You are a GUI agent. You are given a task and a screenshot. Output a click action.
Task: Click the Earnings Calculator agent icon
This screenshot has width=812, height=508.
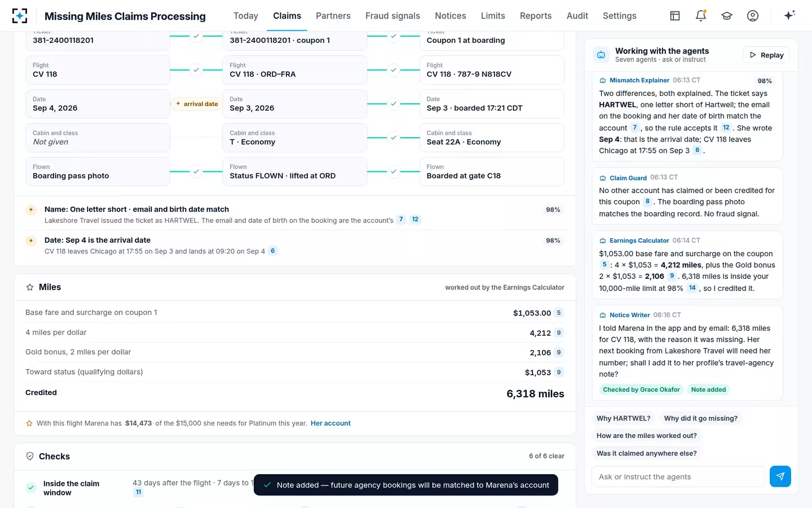click(602, 240)
